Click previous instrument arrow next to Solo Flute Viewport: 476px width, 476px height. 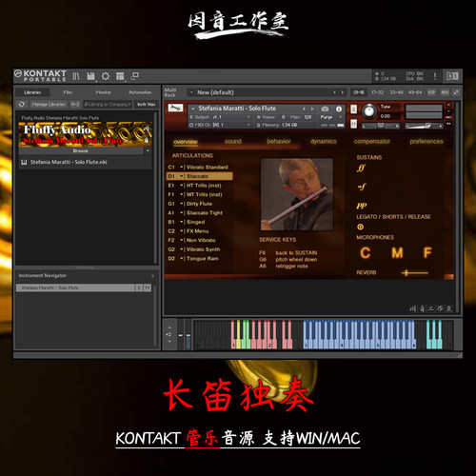pyautogui.click(x=304, y=109)
